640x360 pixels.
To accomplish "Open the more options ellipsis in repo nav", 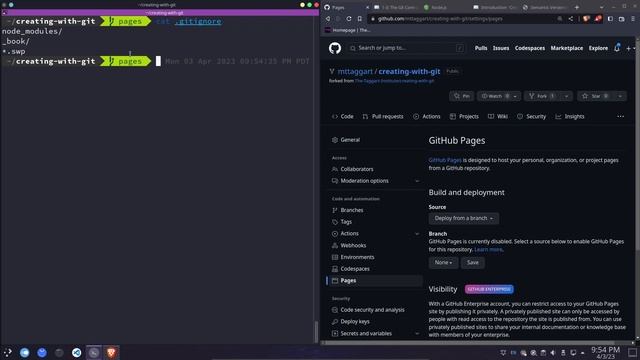I will pyautogui.click(x=620, y=116).
